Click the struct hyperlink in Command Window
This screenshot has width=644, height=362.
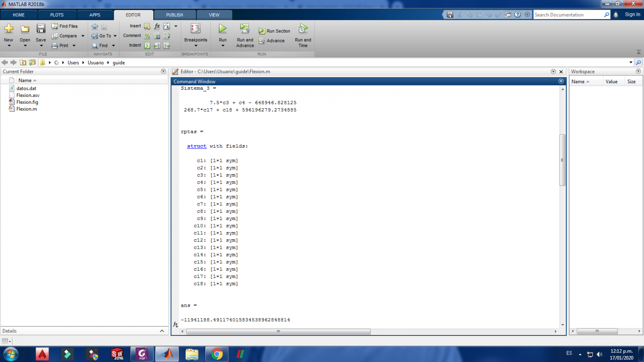197,146
